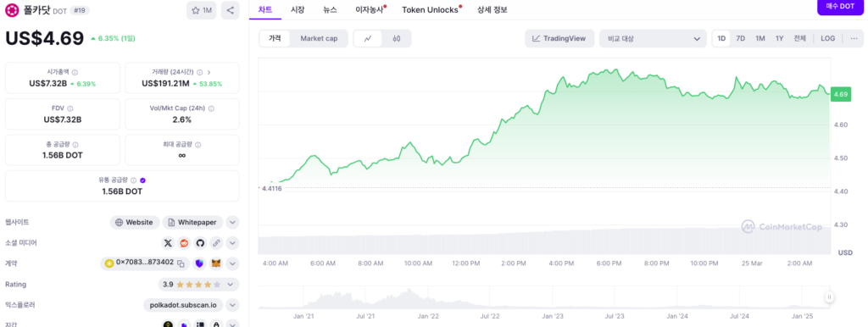Open the X (Twitter) social link
Image resolution: width=868 pixels, height=327 pixels.
click(x=169, y=243)
